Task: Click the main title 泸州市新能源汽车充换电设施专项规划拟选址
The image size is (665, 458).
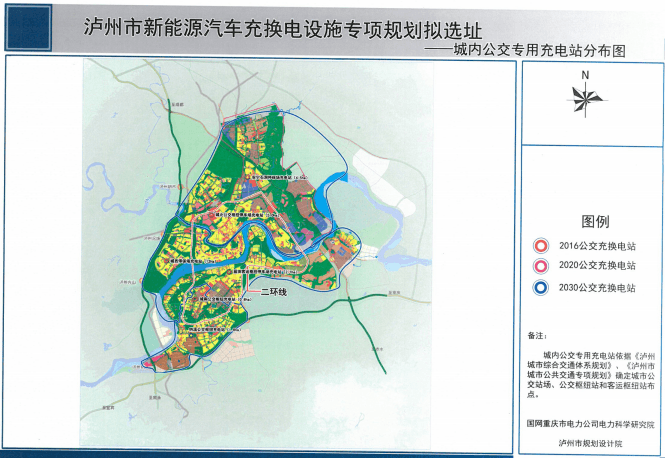Action: pyautogui.click(x=282, y=29)
